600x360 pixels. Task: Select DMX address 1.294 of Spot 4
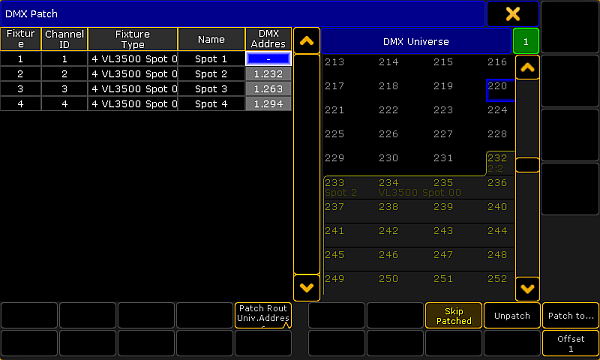coord(268,104)
